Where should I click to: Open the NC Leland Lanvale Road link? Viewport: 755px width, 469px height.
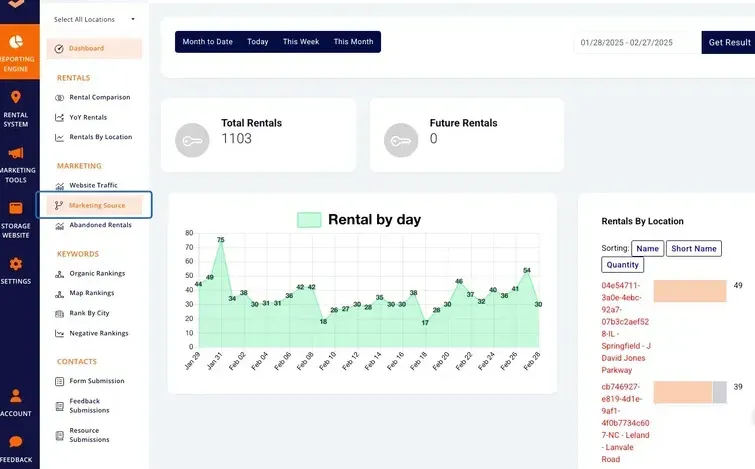(625, 423)
